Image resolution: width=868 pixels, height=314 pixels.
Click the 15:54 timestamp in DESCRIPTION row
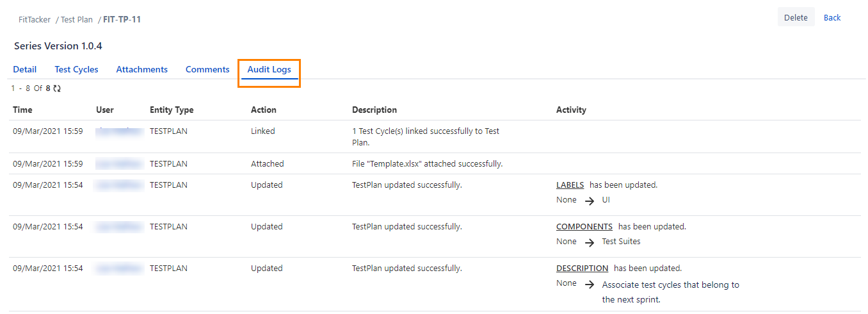click(x=48, y=268)
